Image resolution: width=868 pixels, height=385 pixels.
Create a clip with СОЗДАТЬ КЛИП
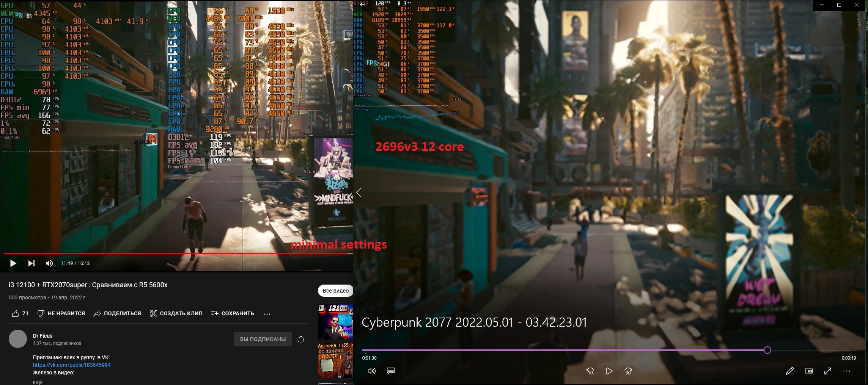click(x=176, y=313)
